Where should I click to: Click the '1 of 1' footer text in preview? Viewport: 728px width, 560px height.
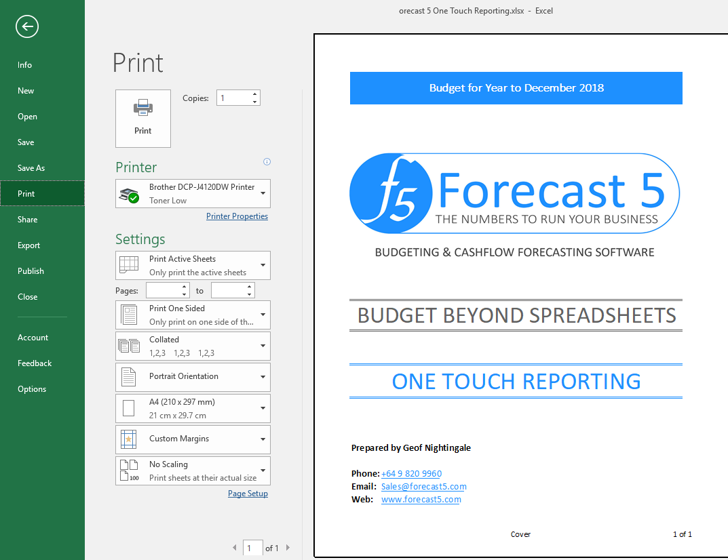(682, 534)
